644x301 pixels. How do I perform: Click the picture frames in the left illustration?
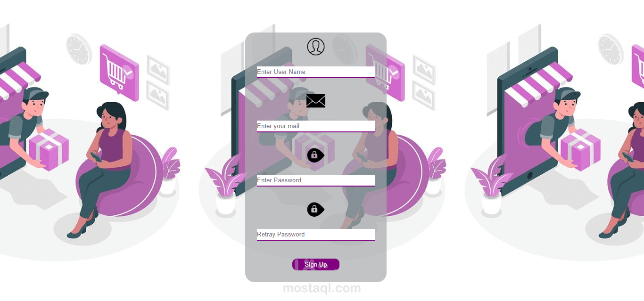click(x=158, y=82)
